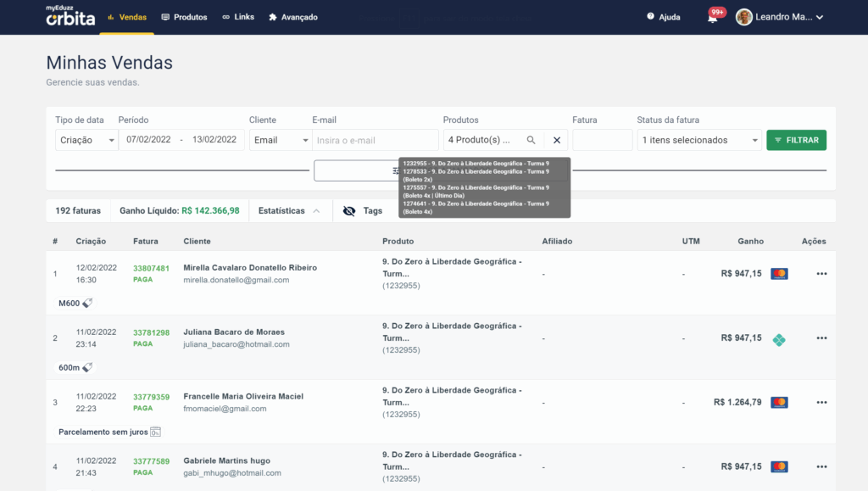This screenshot has width=868, height=491.
Task: Open actions menu for Juliana Bacaro
Action: point(821,338)
